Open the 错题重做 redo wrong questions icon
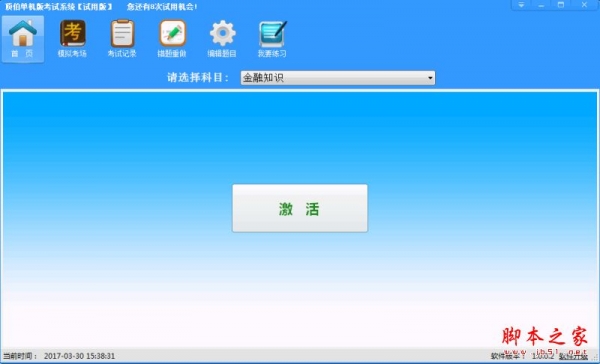Image resolution: width=600 pixels, height=364 pixels. click(x=172, y=39)
